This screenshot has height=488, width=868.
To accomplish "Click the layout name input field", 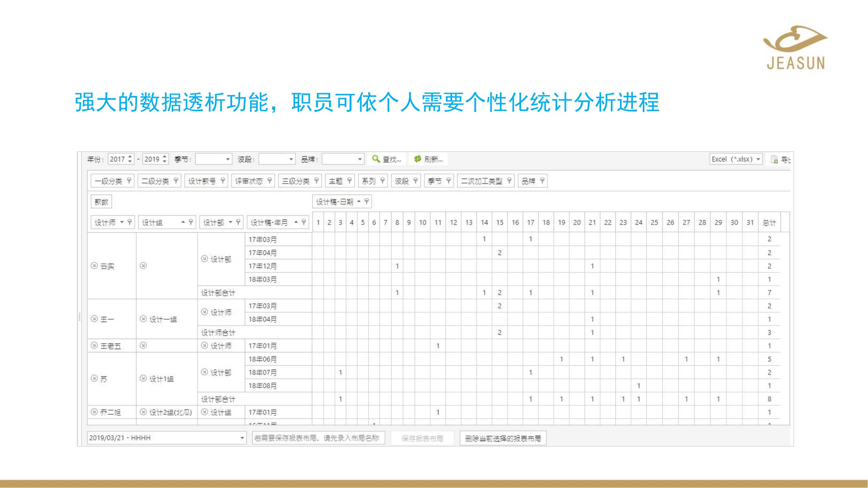I will coord(318,438).
